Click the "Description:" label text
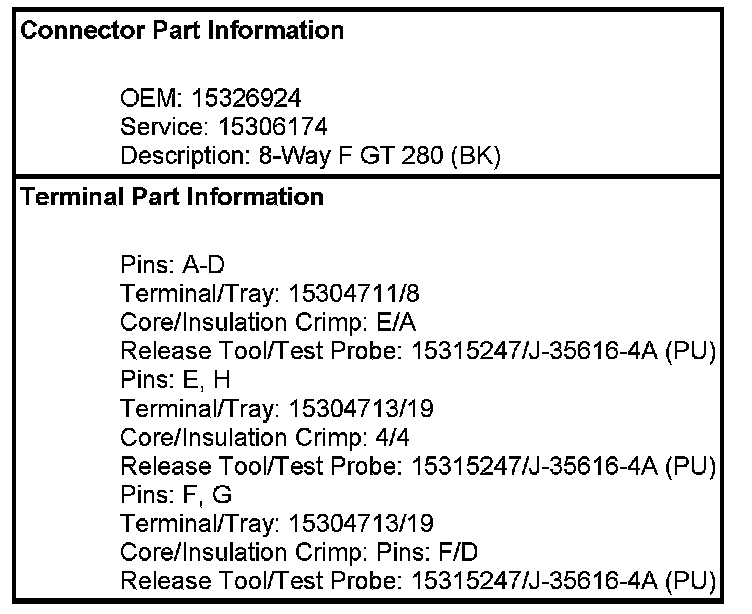 [x=176, y=156]
